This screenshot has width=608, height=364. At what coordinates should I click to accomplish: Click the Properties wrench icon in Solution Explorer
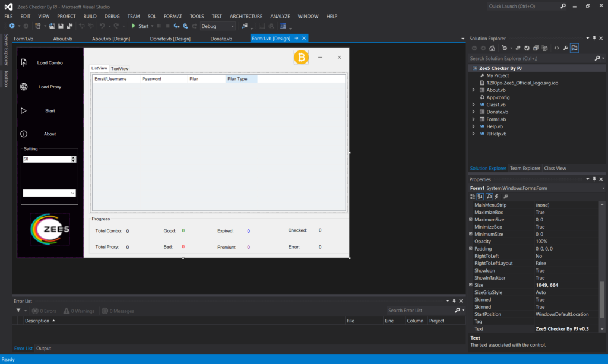pos(566,48)
